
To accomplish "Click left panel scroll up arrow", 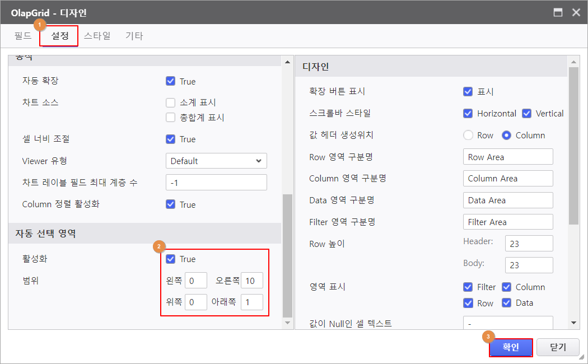I will (287, 62).
